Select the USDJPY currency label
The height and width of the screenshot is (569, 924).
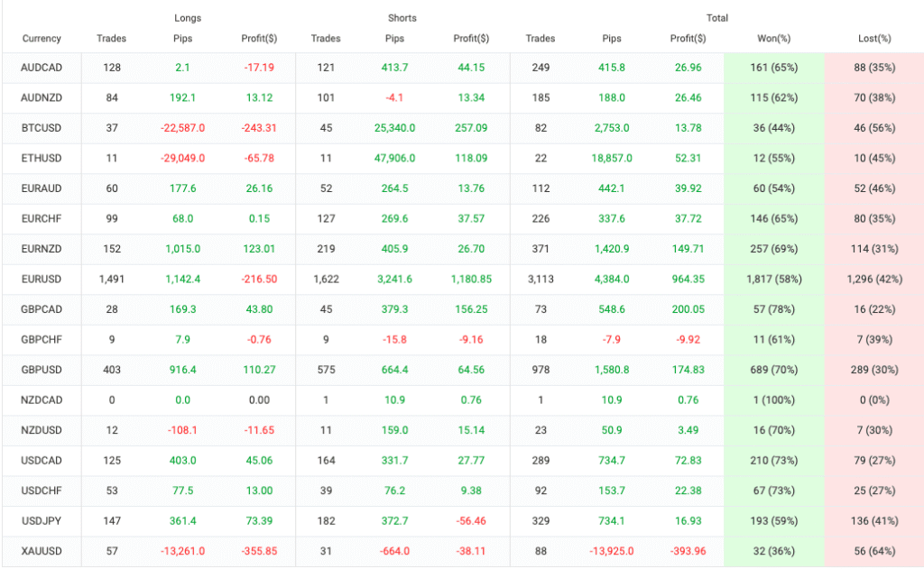(x=42, y=521)
